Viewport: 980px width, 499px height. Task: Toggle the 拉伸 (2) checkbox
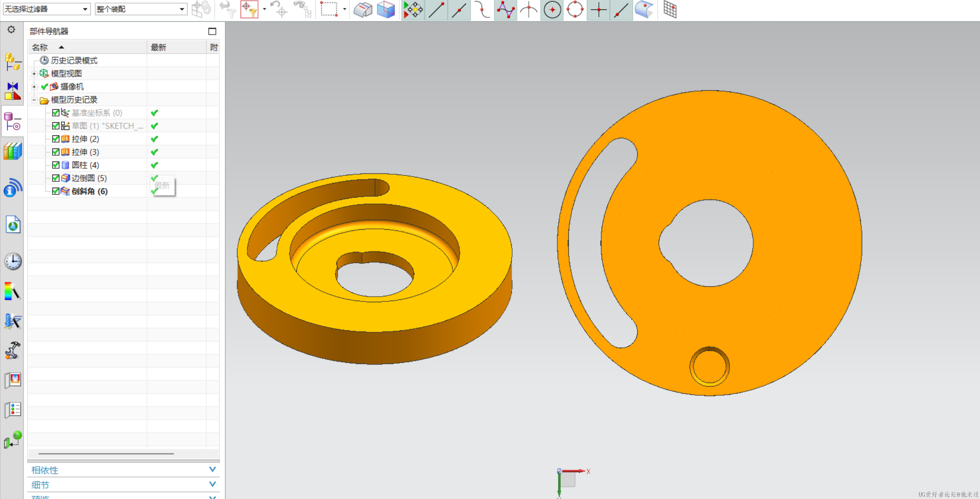click(56, 139)
